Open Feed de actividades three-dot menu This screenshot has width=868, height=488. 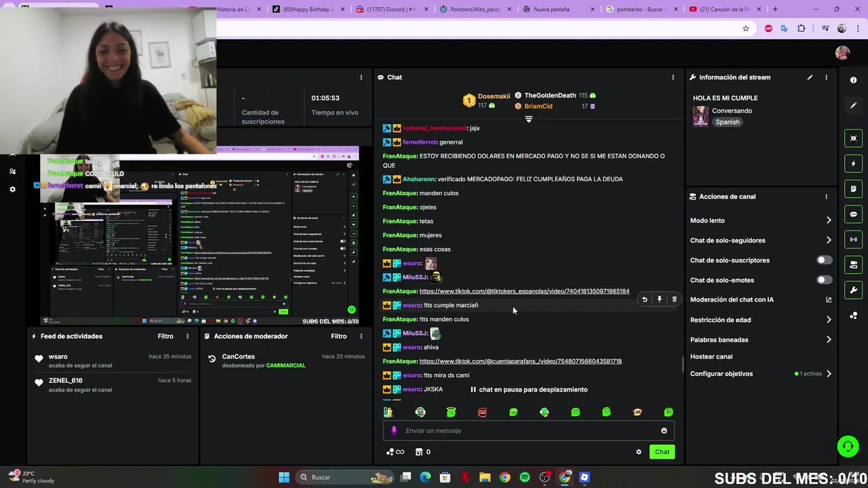(188, 336)
